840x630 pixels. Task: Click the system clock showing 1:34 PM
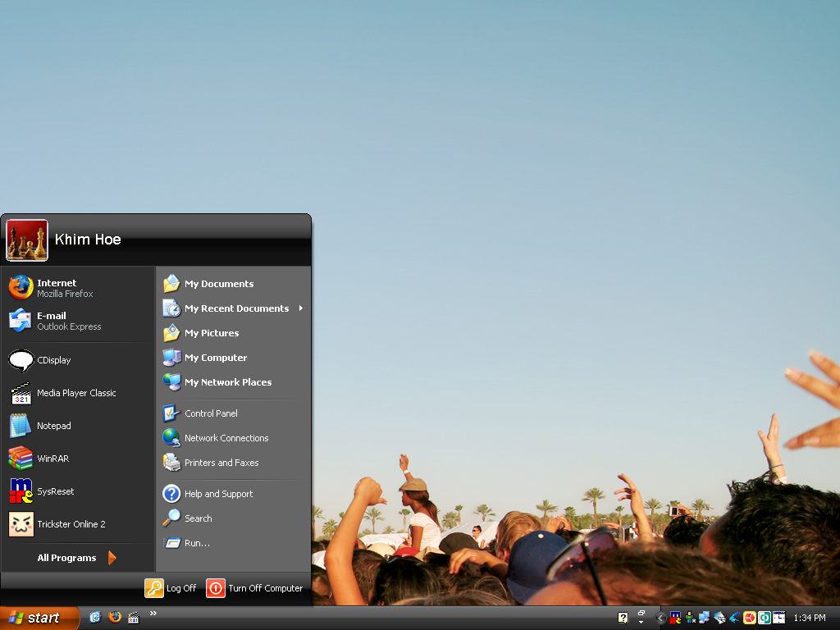click(810, 619)
